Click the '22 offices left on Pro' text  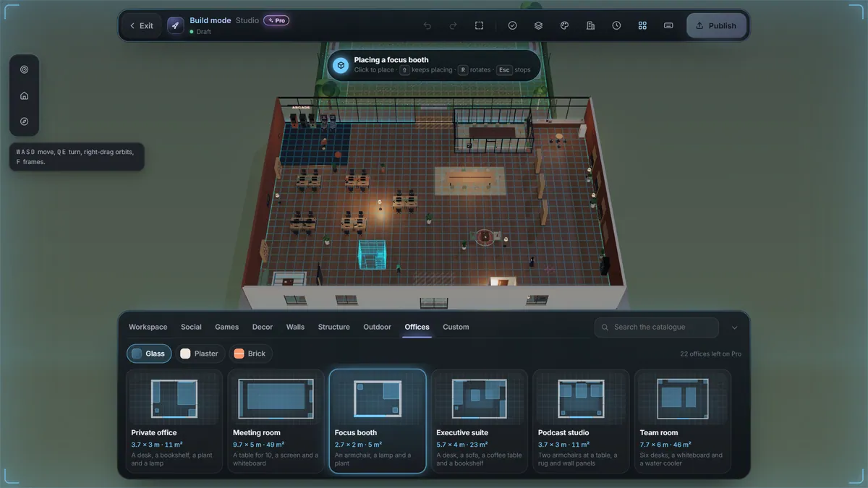(x=710, y=354)
